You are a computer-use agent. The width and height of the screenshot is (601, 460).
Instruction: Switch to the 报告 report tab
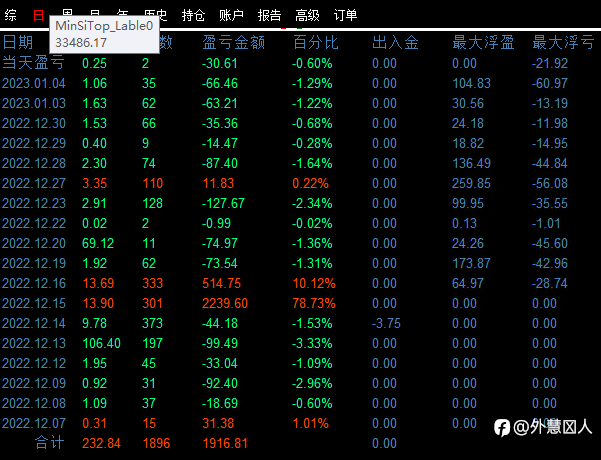tap(269, 15)
